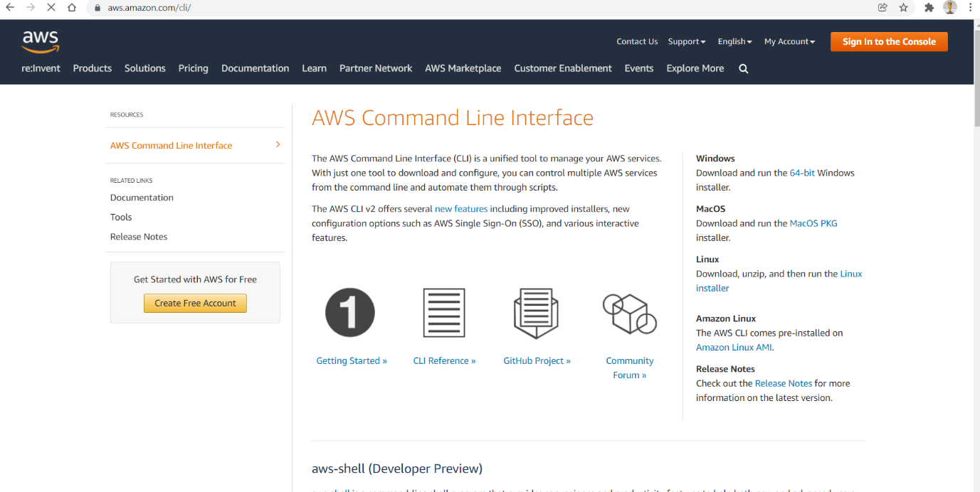Open the Products menu
980x492 pixels.
tap(93, 68)
